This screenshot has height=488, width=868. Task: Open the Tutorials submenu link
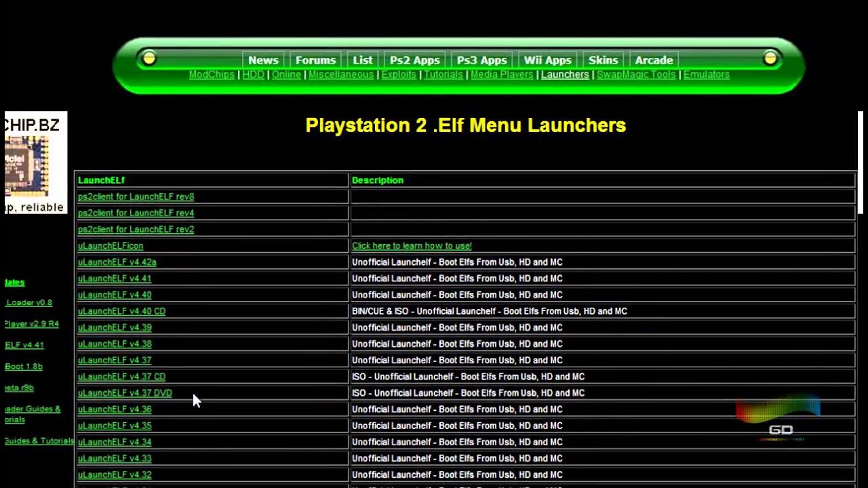443,75
